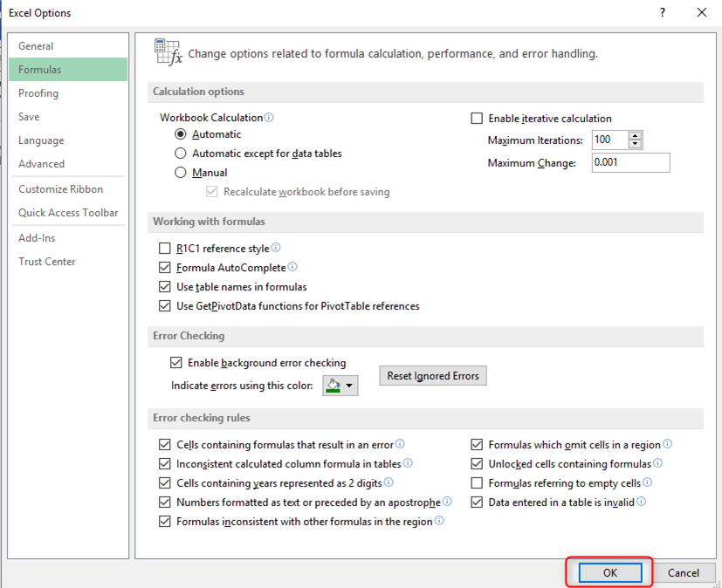Toggle Data entered in a table is invalid

[x=477, y=503]
